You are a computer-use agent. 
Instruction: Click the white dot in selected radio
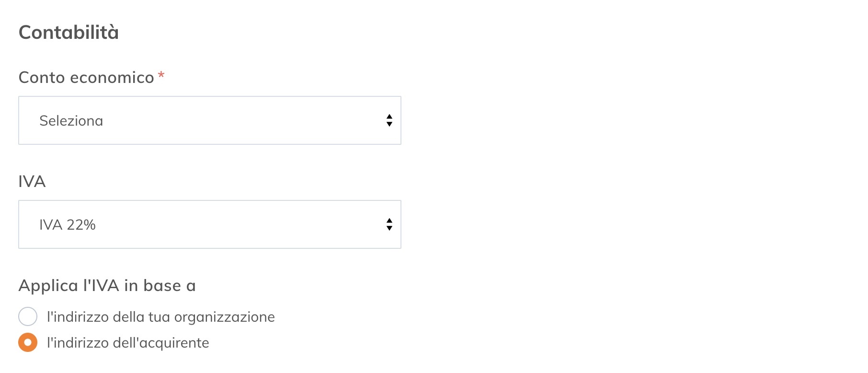pos(28,342)
